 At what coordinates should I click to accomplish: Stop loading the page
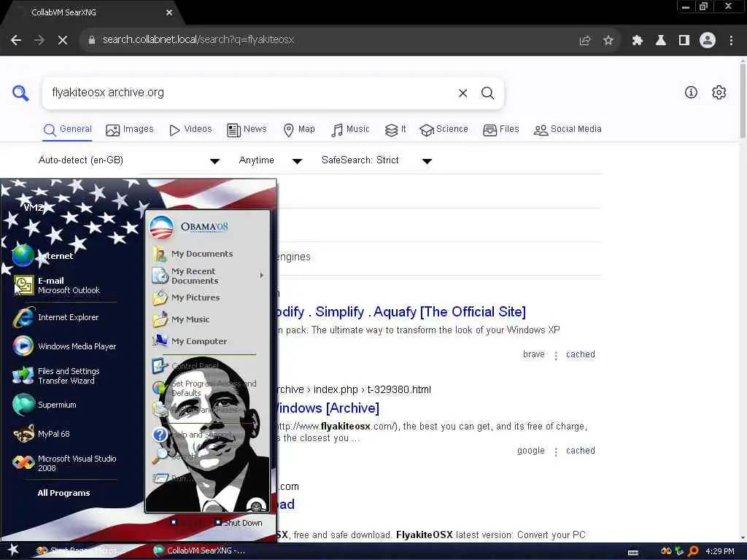(x=63, y=40)
